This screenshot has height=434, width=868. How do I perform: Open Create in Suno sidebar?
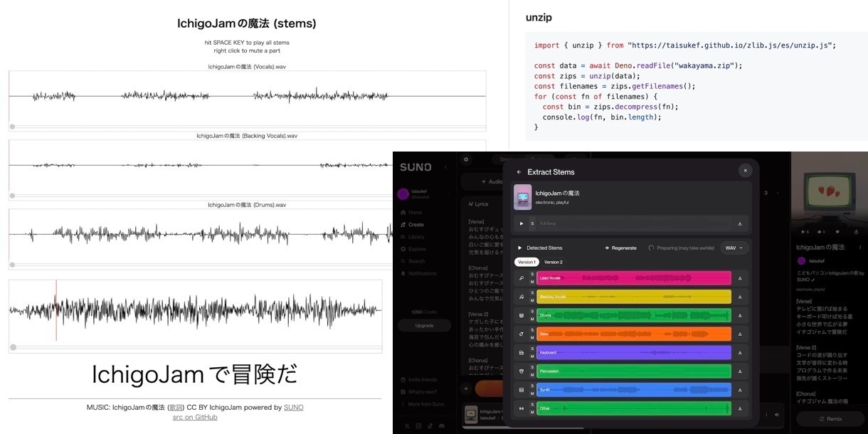coord(412,225)
